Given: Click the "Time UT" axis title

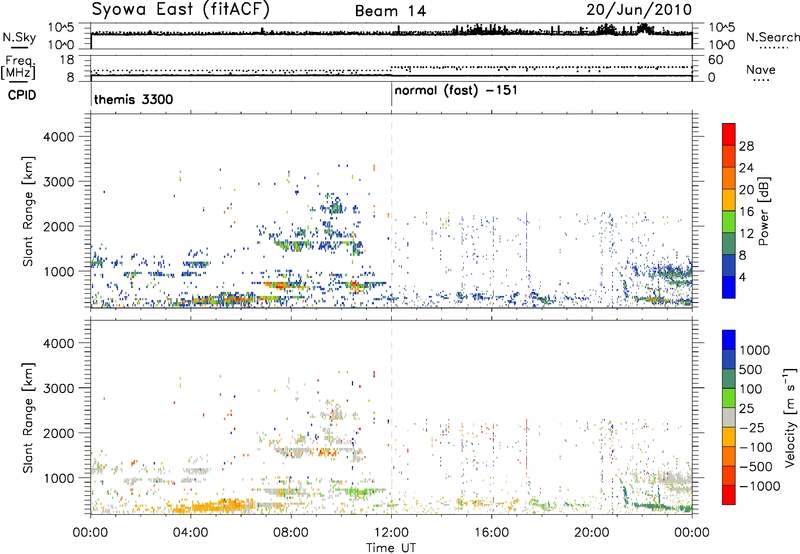Looking at the screenshot, I should click(391, 547).
